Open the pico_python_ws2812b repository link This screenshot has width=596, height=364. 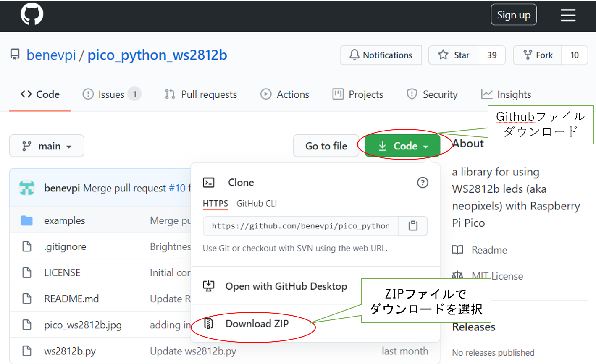tap(157, 55)
